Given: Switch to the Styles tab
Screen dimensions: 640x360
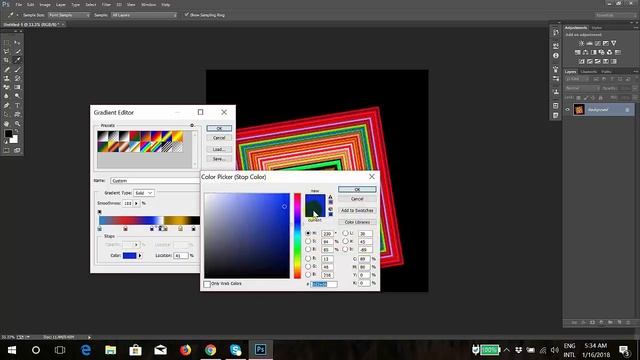Looking at the screenshot, I should 597,28.
